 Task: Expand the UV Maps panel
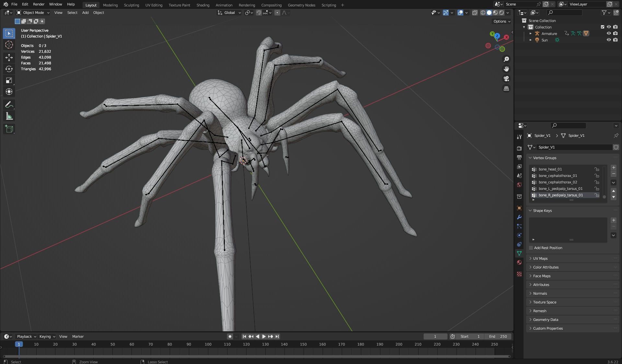point(530,259)
